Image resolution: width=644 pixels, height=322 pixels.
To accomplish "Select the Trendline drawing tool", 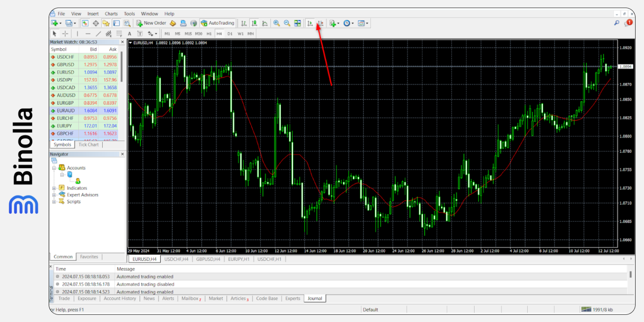I will pyautogui.click(x=99, y=34).
